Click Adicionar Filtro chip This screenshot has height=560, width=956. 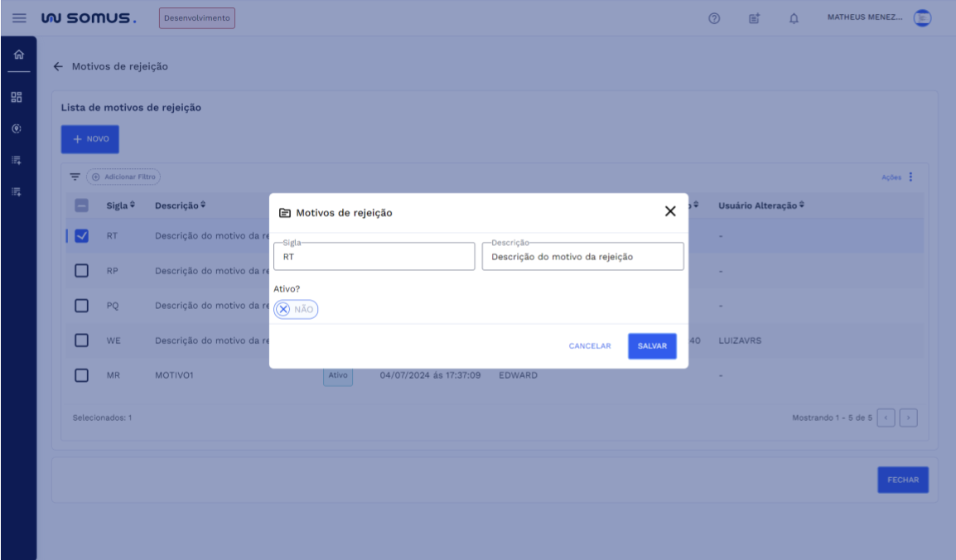[123, 176]
